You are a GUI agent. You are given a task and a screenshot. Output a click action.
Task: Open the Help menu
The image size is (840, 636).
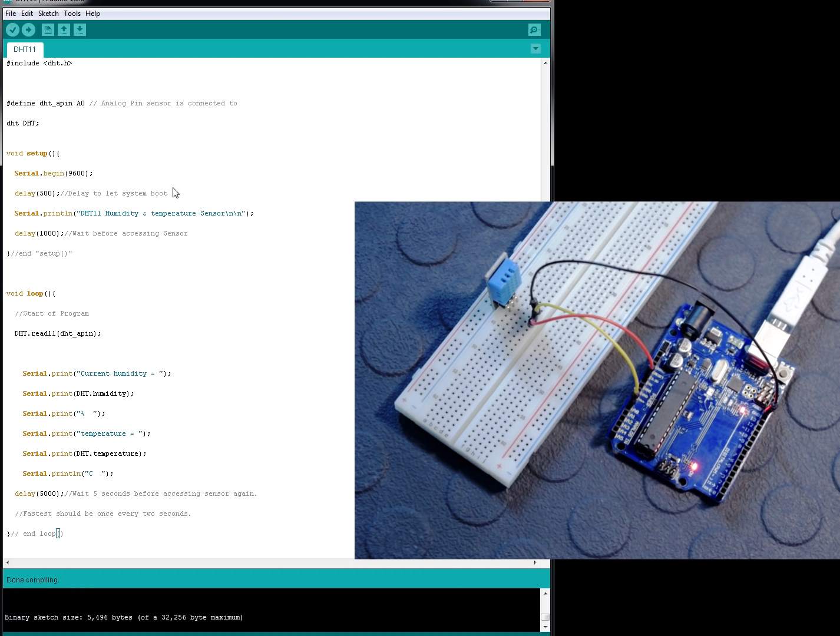pos(92,13)
